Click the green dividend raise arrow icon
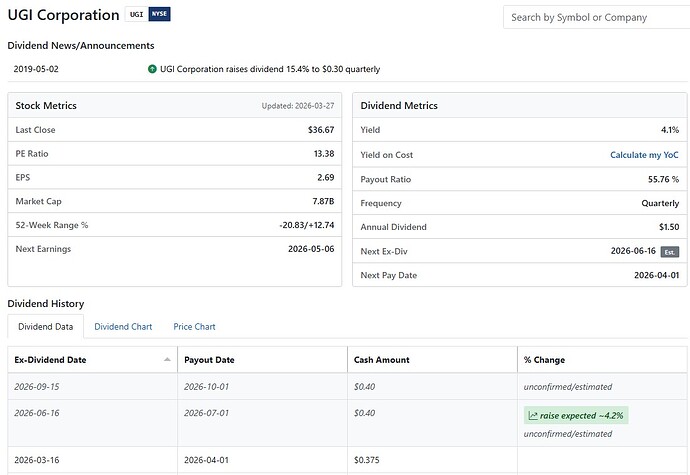This screenshot has height=475, width=690. 152,69
